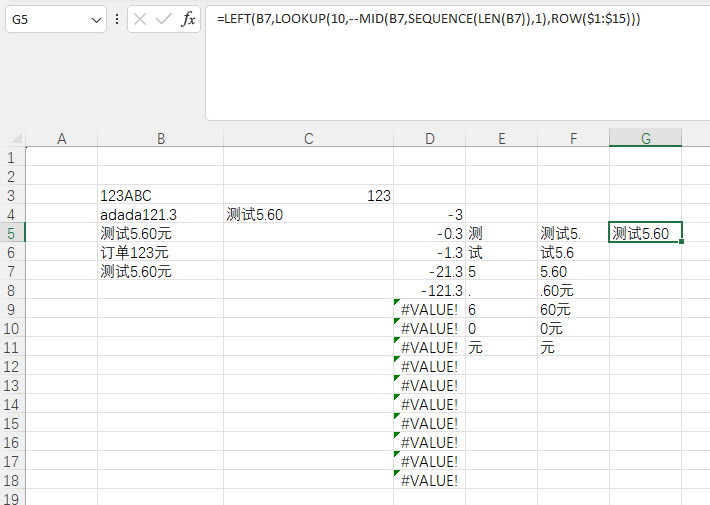Click cell E7 showing 5
The height and width of the screenshot is (505, 710).
502,271
